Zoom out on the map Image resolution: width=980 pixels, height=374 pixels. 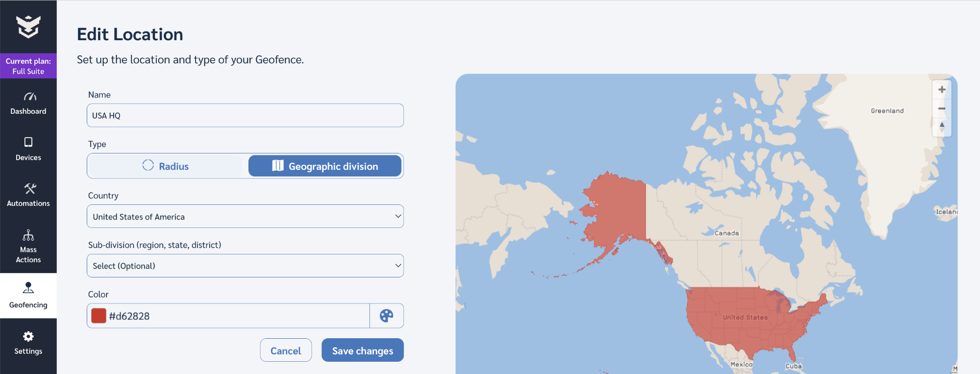point(941,109)
